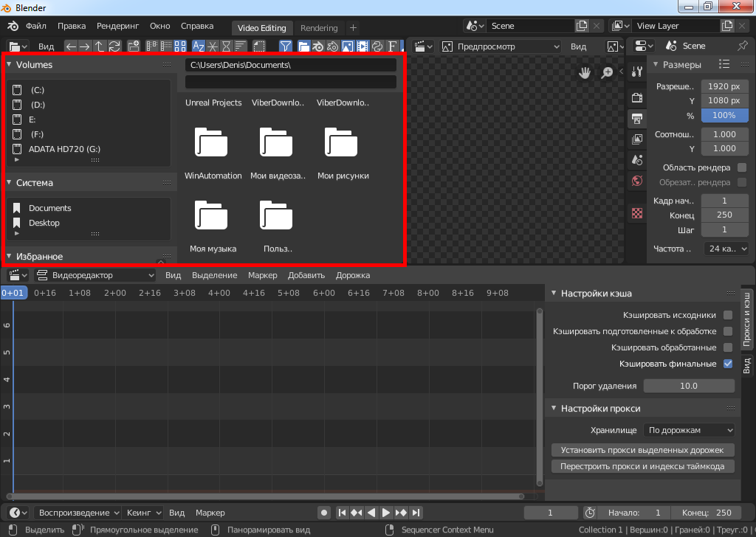Image resolution: width=756 pixels, height=537 pixels.
Task: Enable Область рендера checkbox
Action: (x=742, y=167)
